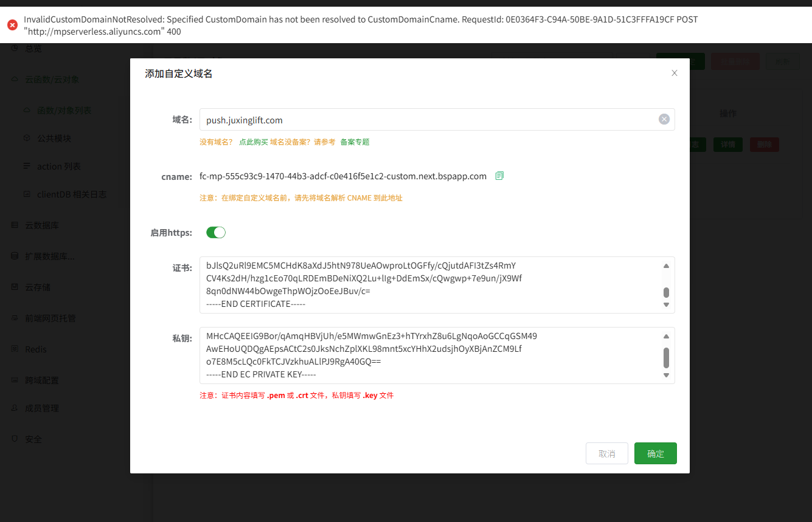
Task: Click the 取消 button
Action: [607, 453]
